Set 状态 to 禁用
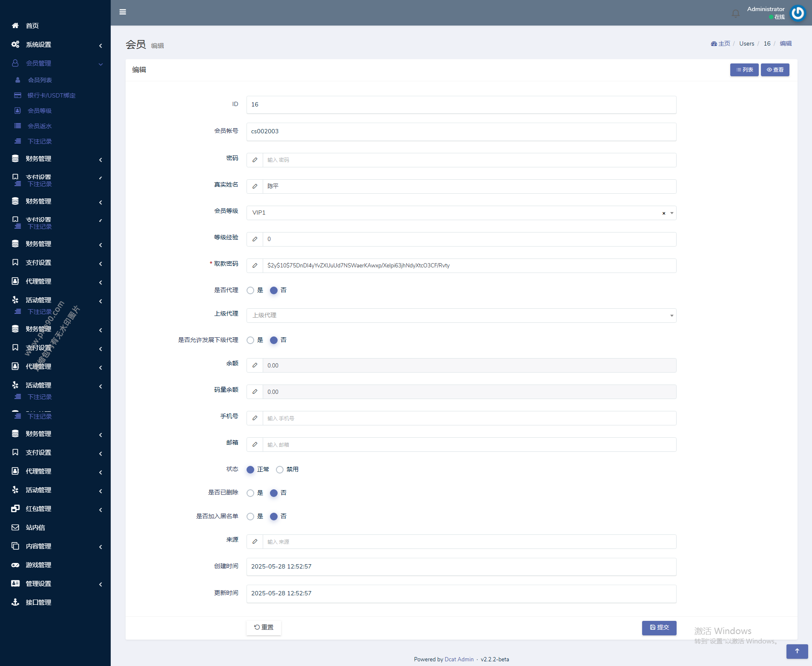The width and height of the screenshot is (812, 666). (x=280, y=470)
